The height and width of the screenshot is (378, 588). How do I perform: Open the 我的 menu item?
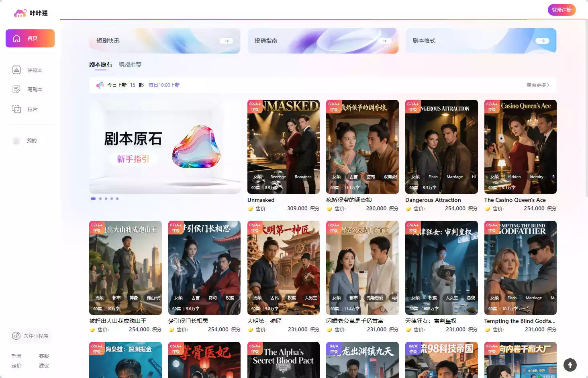point(30,140)
